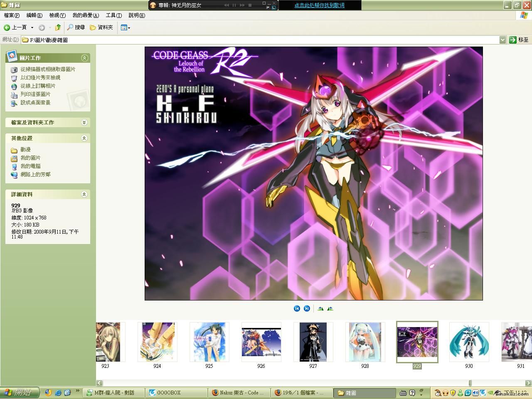Select thumbnail 926

(x=261, y=342)
